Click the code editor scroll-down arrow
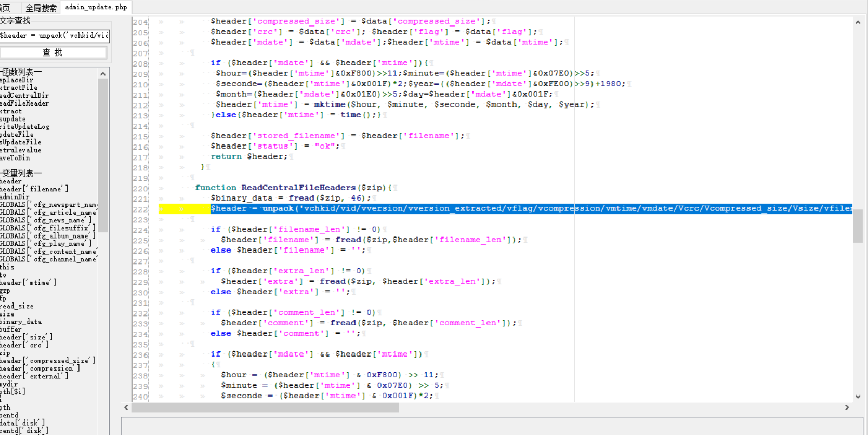 pos(858,397)
